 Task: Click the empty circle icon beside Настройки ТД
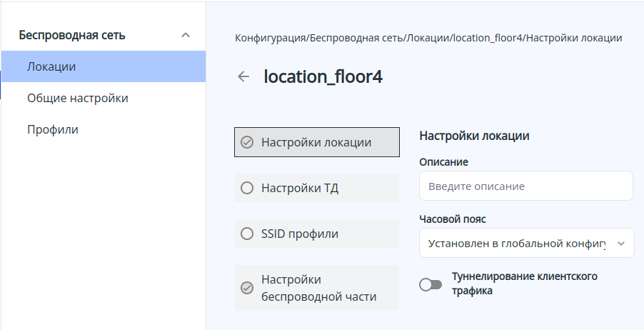[247, 189]
